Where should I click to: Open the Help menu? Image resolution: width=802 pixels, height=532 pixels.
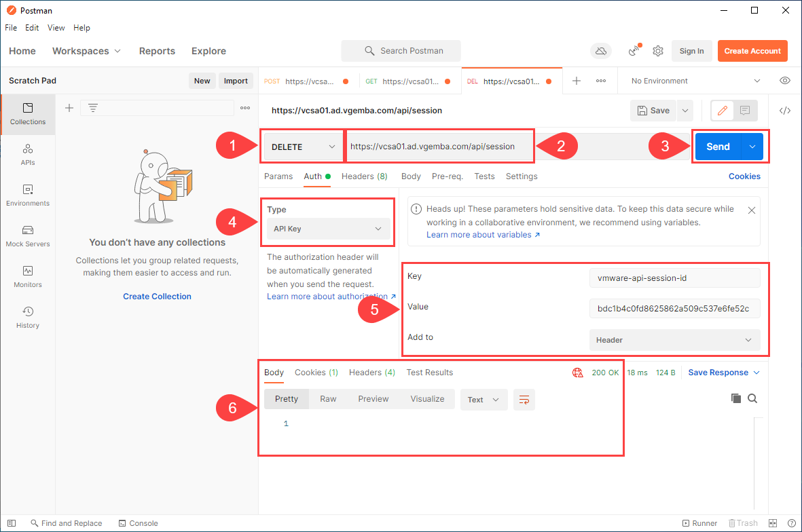[81, 28]
